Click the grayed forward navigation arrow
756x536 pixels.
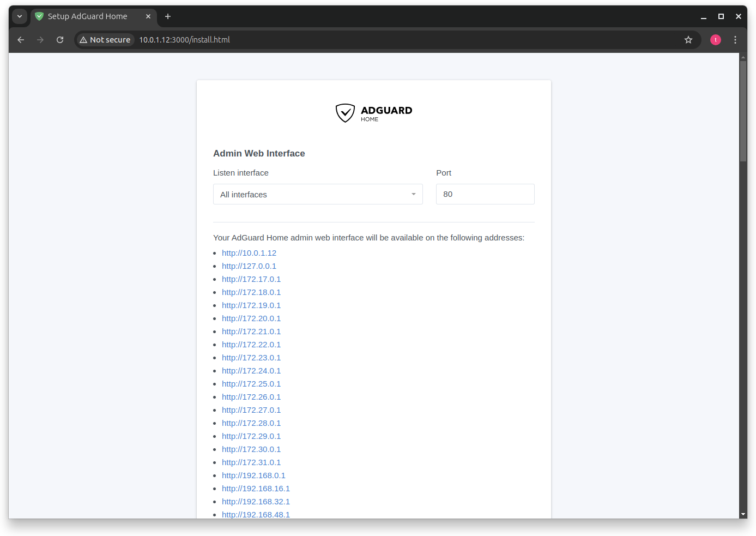(x=40, y=39)
